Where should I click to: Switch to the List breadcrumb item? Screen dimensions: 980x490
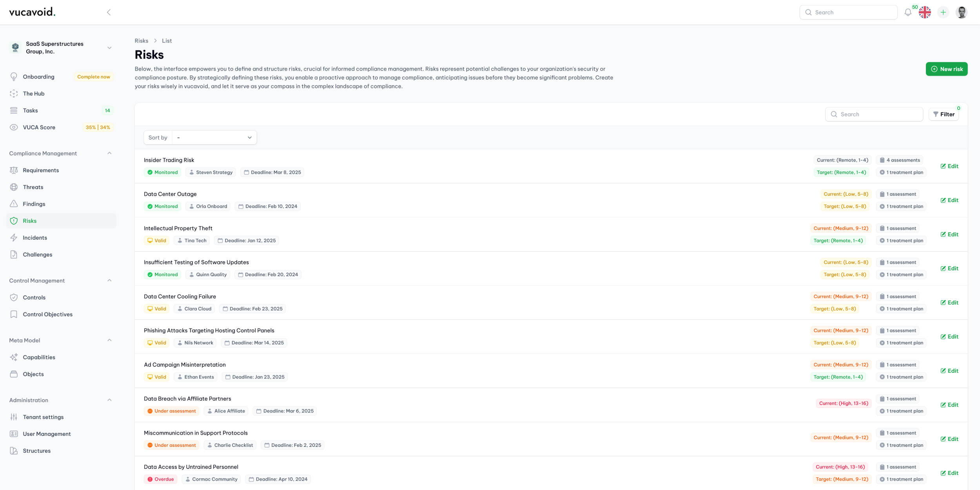167,40
